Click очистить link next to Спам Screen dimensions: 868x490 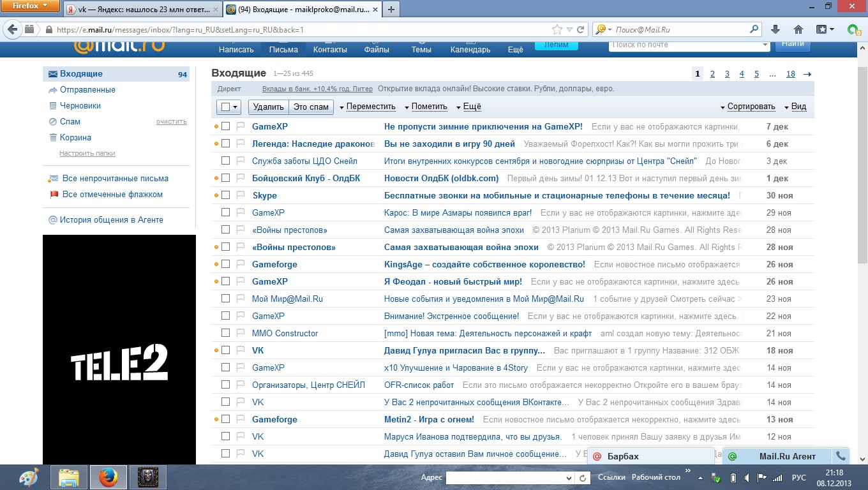click(x=172, y=121)
